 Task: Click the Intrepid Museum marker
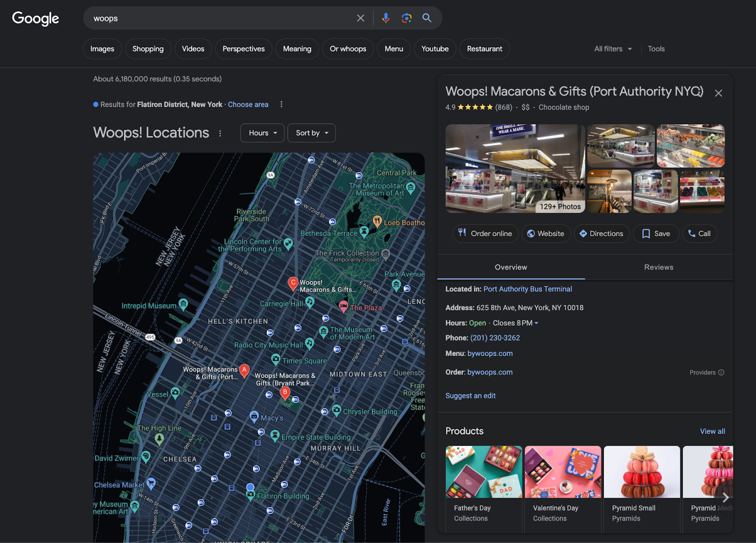click(x=183, y=304)
